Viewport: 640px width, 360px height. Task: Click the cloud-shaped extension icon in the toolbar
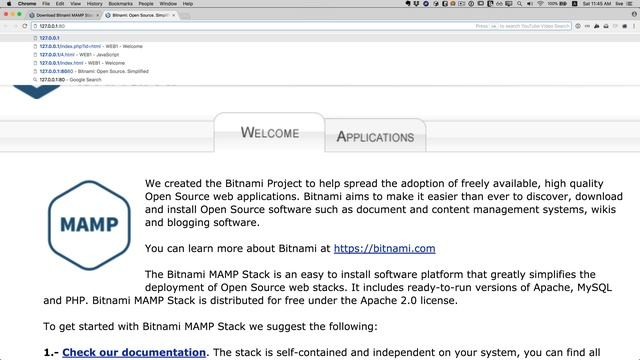(597, 26)
